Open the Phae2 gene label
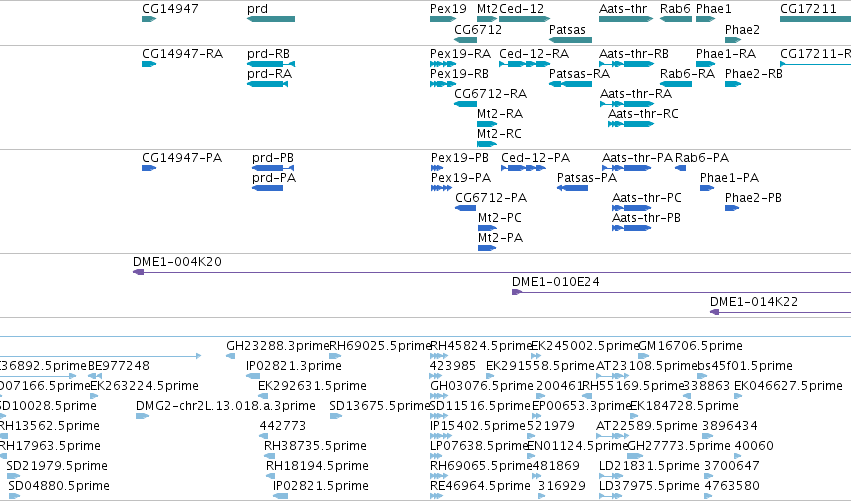The image size is (851, 501). click(x=742, y=29)
